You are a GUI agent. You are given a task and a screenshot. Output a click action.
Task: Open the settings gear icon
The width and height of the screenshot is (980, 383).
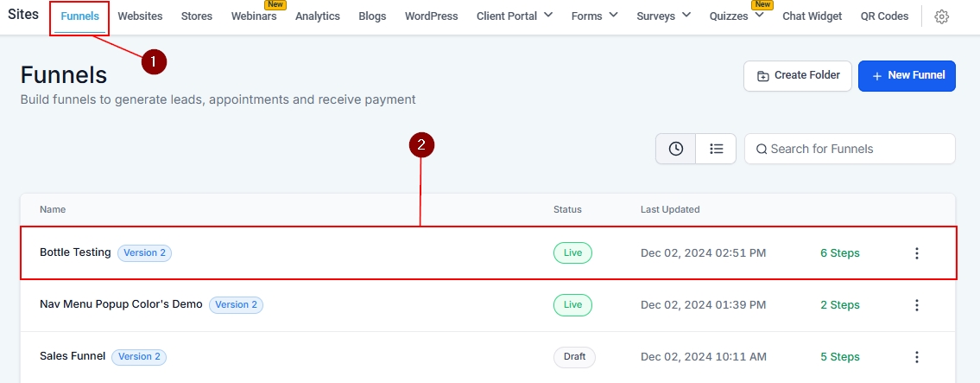point(942,16)
